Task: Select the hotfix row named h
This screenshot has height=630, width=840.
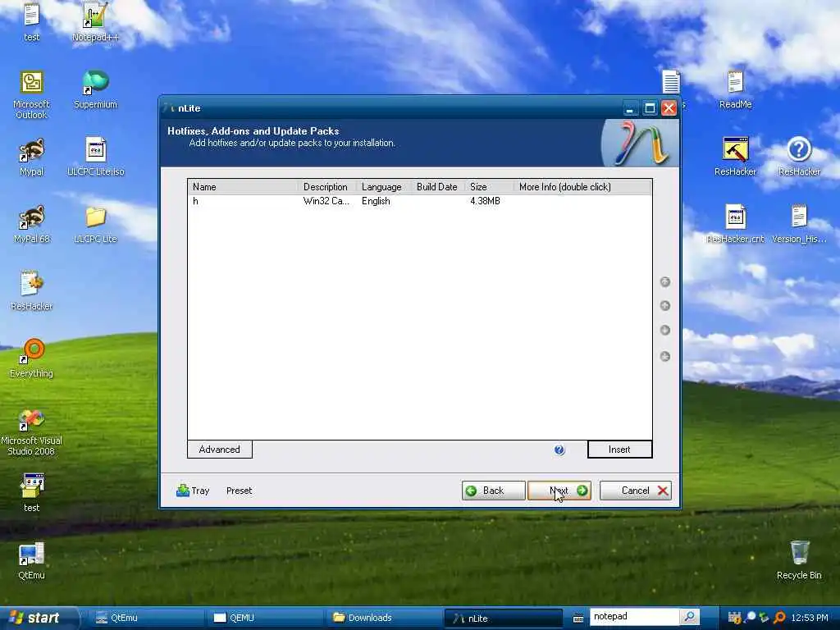Action: 420,202
